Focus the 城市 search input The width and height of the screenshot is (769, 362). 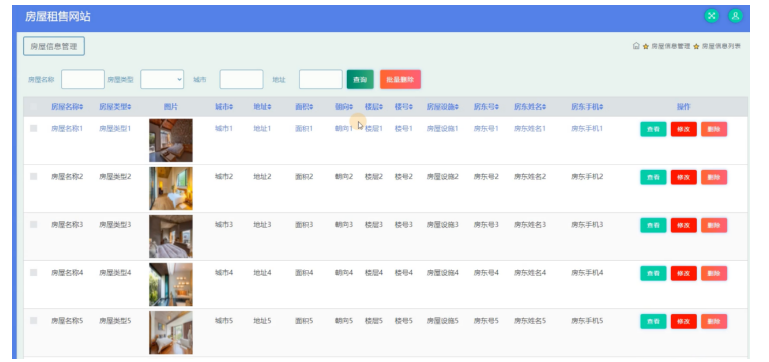[241, 79]
